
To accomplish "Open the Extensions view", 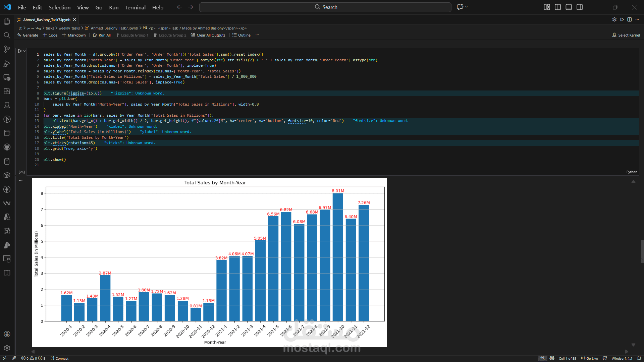I will tap(7, 91).
